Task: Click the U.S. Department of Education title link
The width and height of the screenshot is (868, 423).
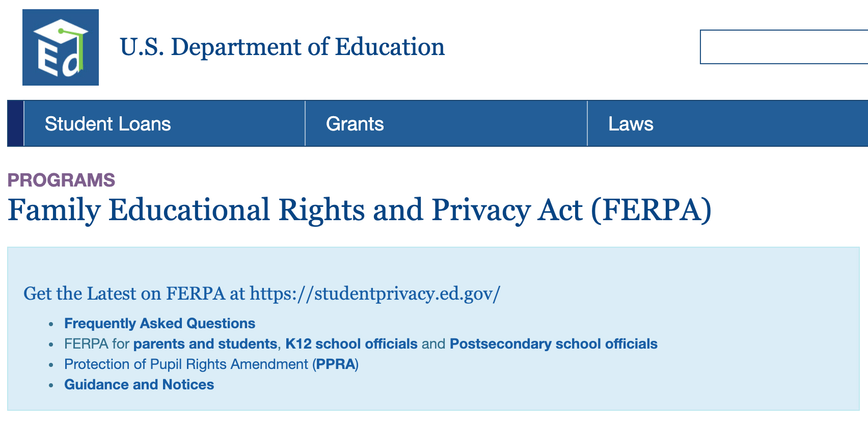Action: pyautogui.click(x=281, y=47)
